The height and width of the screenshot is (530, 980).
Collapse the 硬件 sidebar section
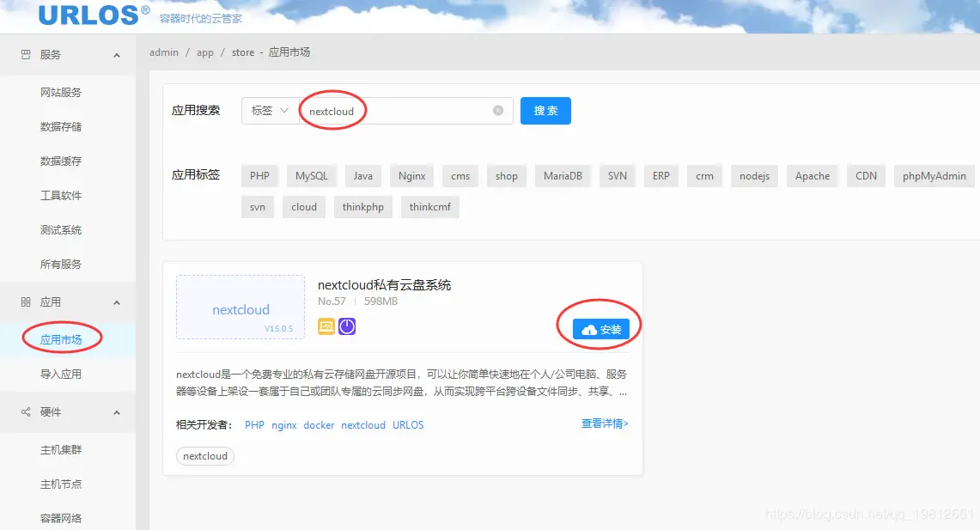(116, 411)
